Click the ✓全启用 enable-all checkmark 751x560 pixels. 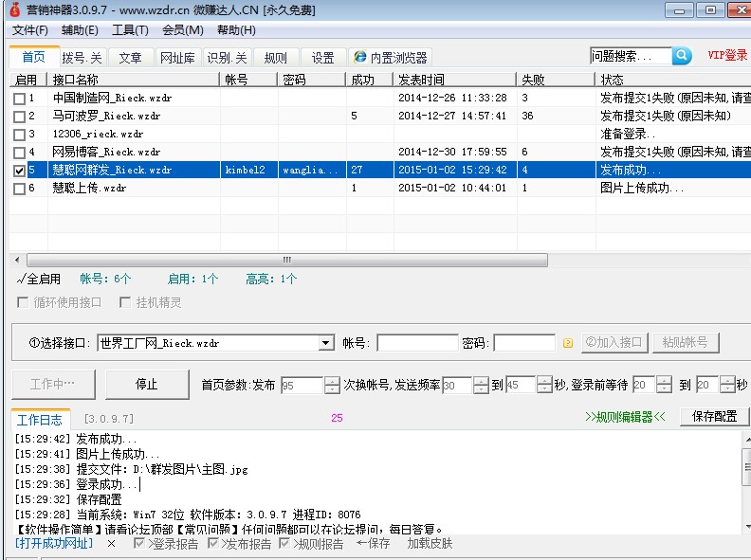point(39,279)
